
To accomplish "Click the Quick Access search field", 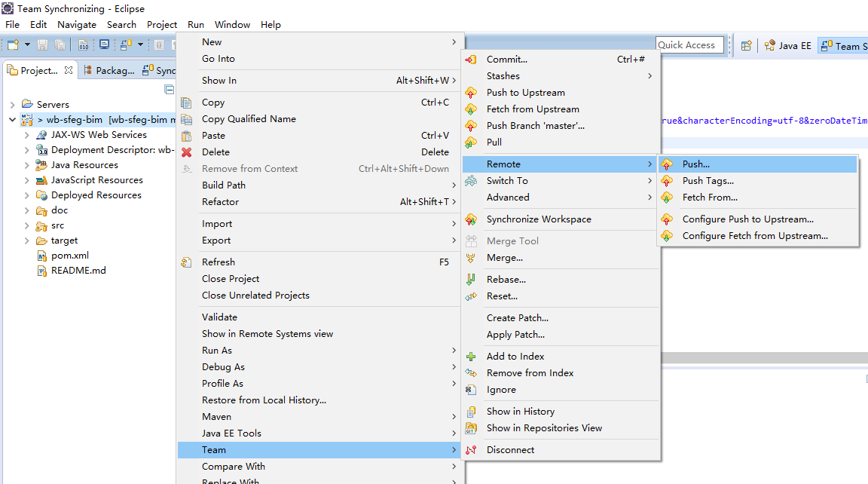I will tap(689, 45).
